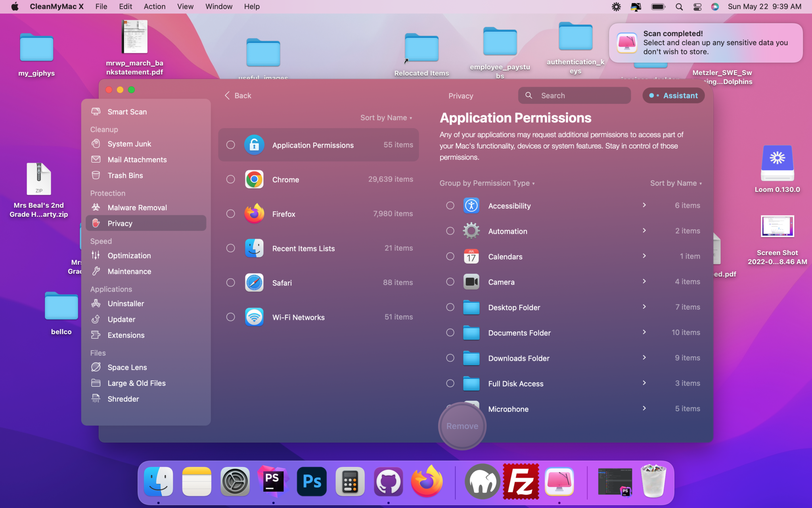Image resolution: width=812 pixels, height=508 pixels.
Task: Click the round Remove button
Action: [x=462, y=426]
